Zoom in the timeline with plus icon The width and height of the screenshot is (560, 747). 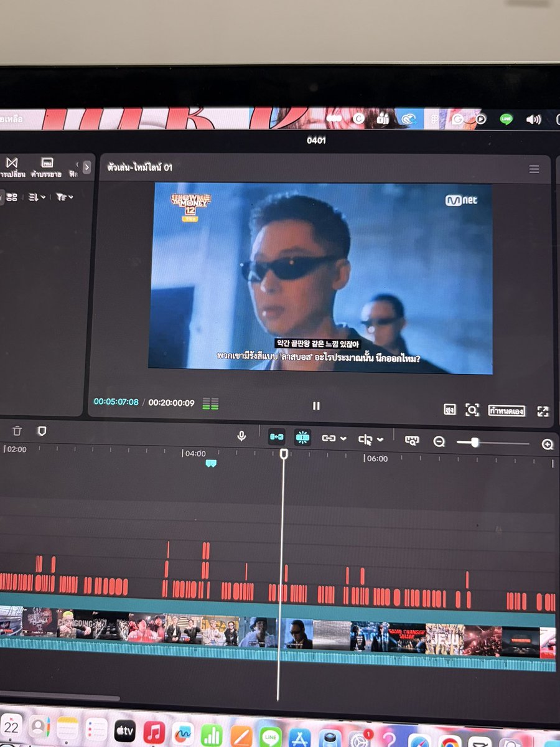pos(548,444)
